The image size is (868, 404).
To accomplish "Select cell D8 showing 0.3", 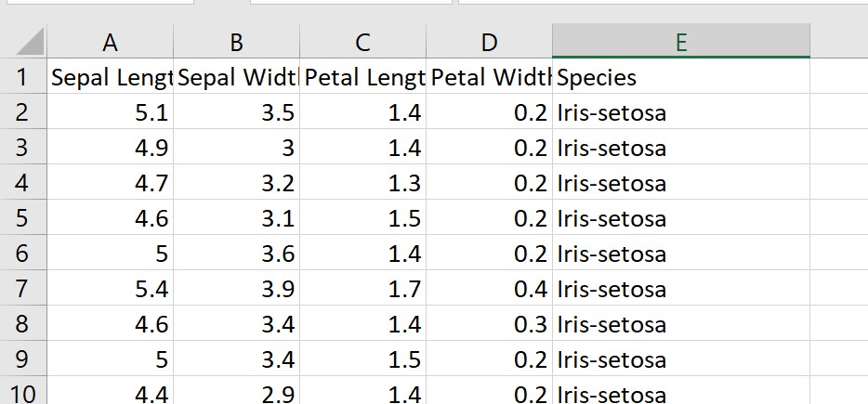I will point(489,324).
